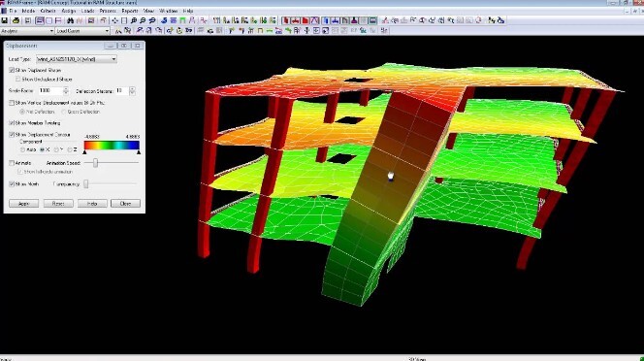Open the Load Cases dropdown in toolbar
The width and height of the screenshot is (644, 361).
[x=82, y=31]
